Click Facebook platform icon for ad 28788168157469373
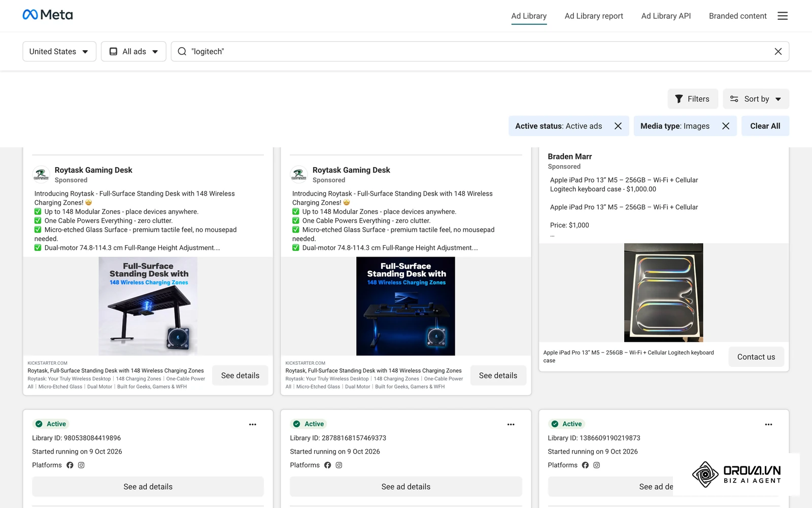The width and height of the screenshot is (812, 508). [328, 465]
